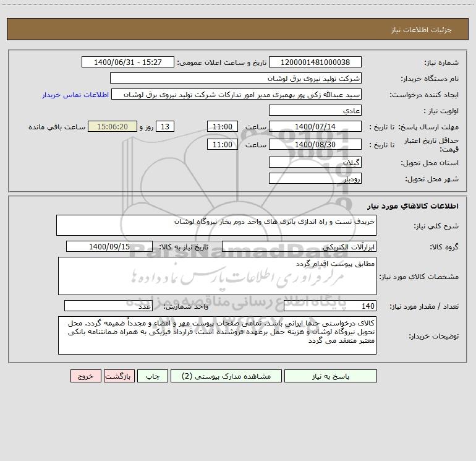Click delivery city field رودبار
Viewport: 476px width, 461px height.
(x=315, y=178)
